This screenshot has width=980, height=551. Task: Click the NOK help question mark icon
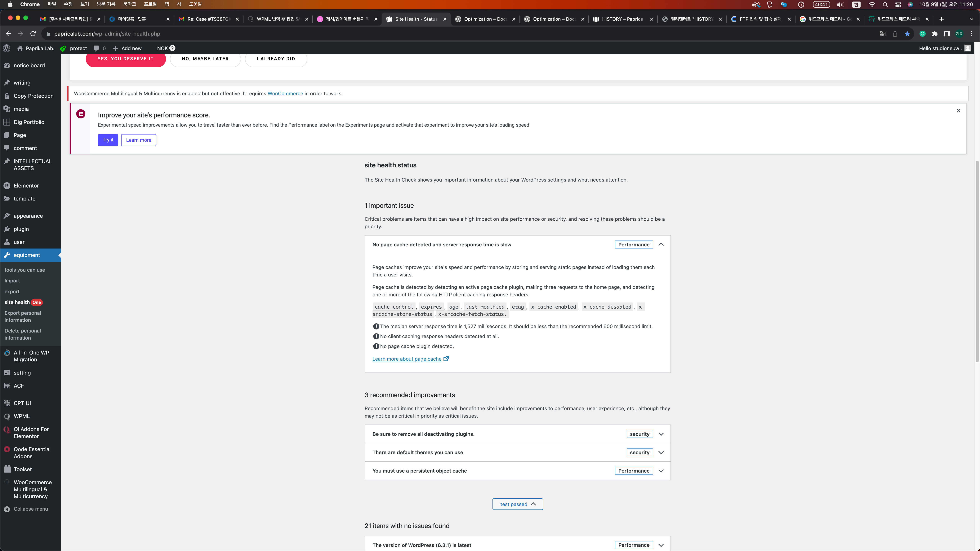click(172, 48)
